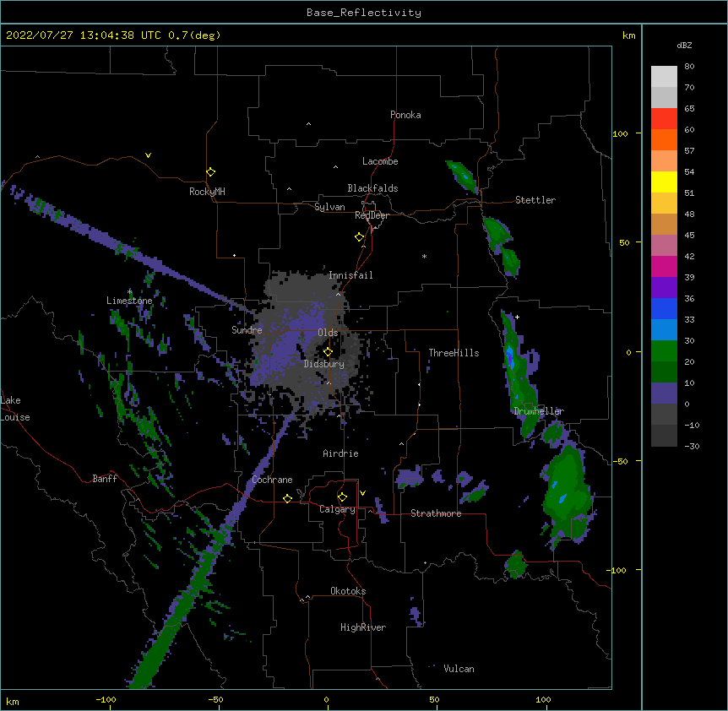Click the magenta 42 dBZ legend swatch
The image size is (728, 711).
click(664, 266)
